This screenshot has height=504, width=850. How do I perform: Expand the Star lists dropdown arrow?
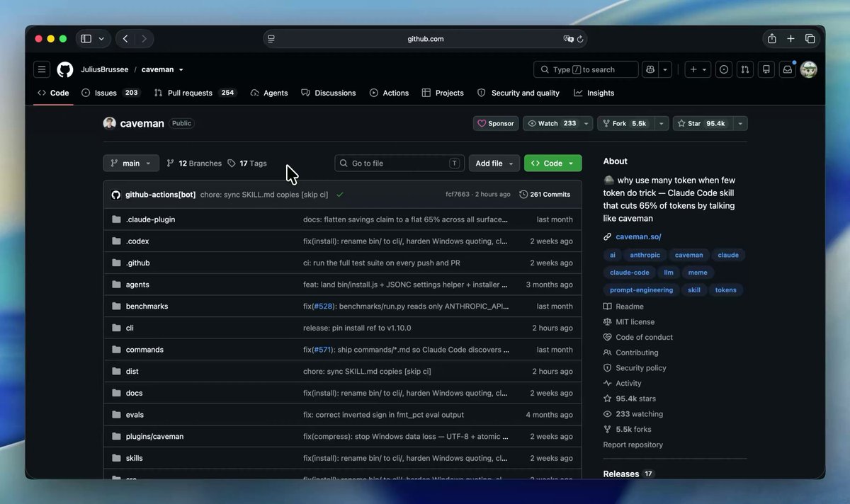click(739, 123)
